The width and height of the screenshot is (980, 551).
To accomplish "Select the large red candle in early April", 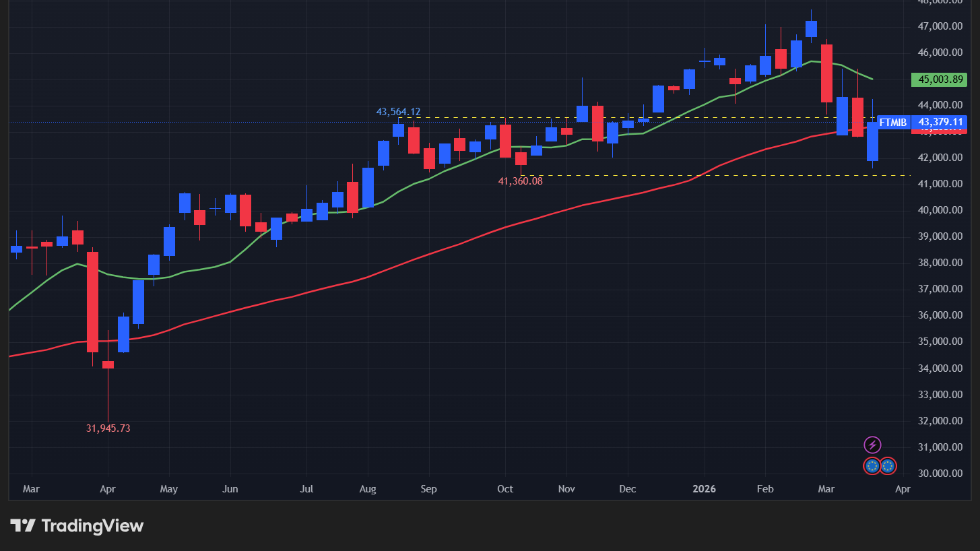I will coord(93,302).
